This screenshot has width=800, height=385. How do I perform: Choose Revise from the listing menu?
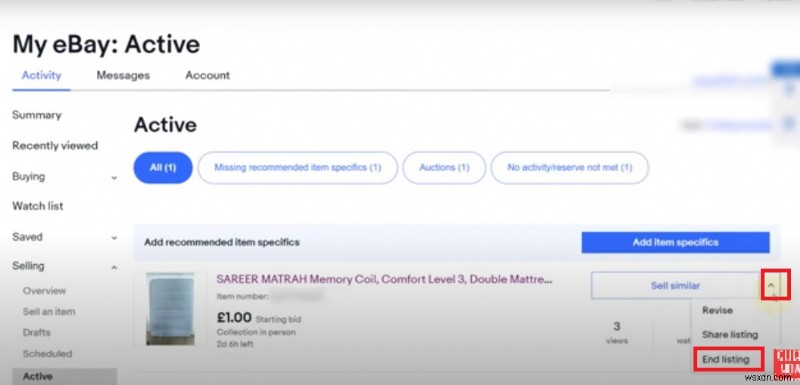717,311
